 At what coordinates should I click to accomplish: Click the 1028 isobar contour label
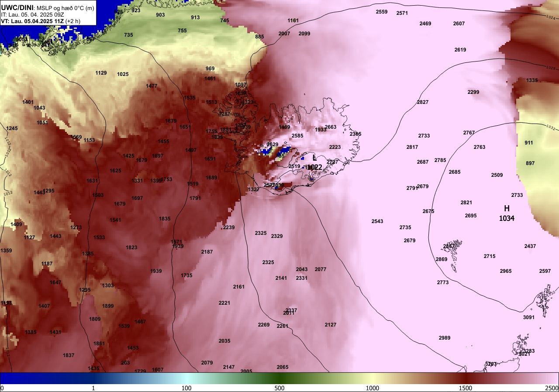(551, 68)
